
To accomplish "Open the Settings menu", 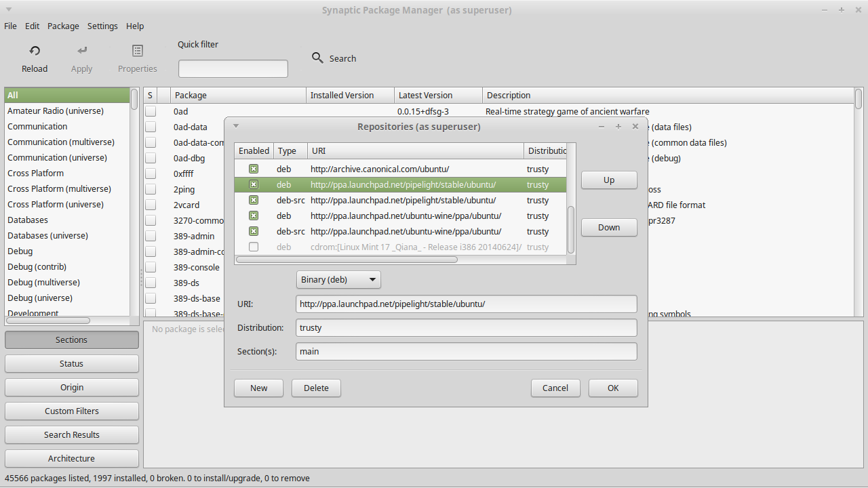I will (x=102, y=26).
